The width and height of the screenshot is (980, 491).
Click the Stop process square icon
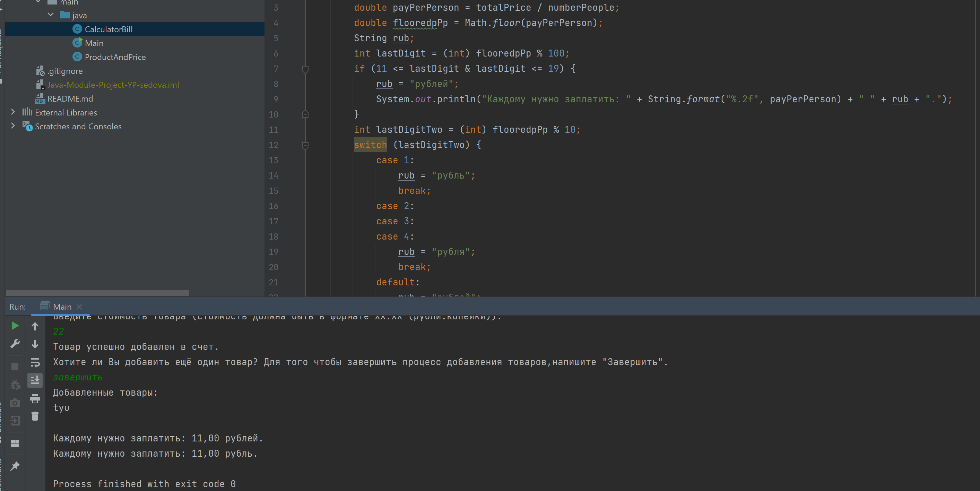[x=15, y=366]
